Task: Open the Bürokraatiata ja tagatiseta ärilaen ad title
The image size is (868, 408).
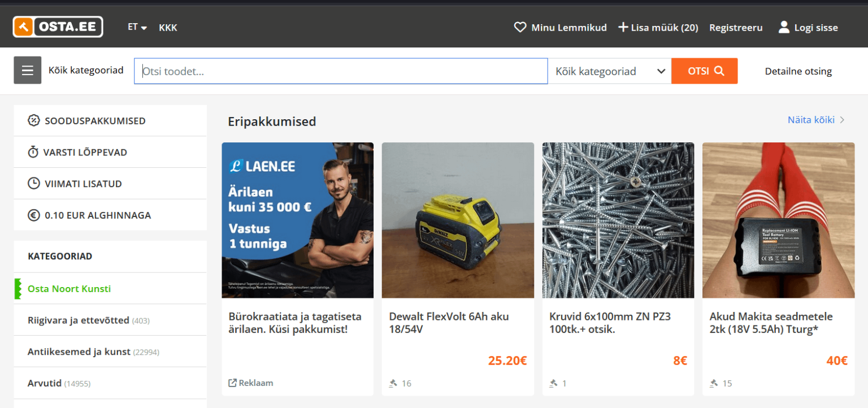Action: click(295, 323)
